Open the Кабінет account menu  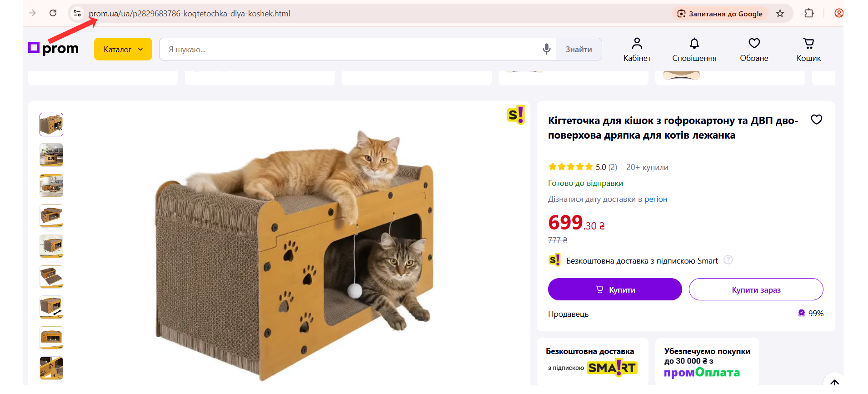click(637, 50)
